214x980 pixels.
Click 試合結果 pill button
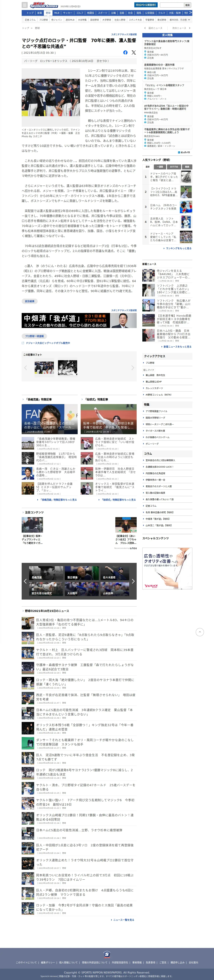(30, 301)
